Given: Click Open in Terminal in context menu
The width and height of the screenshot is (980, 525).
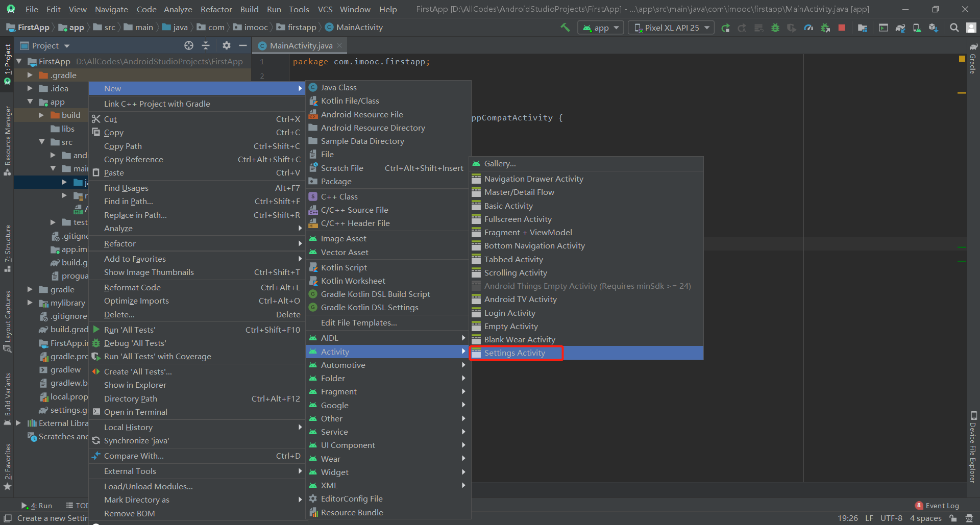Looking at the screenshot, I should click(197, 412).
